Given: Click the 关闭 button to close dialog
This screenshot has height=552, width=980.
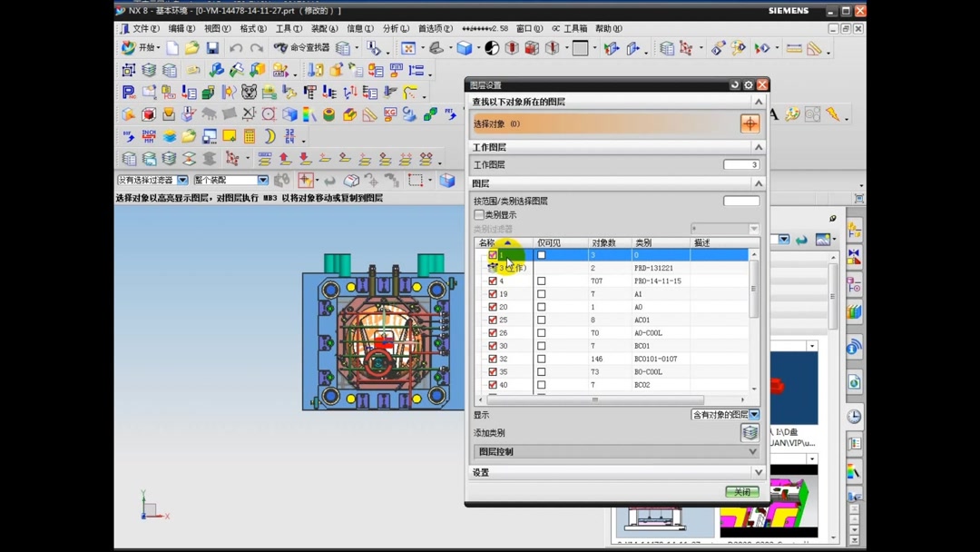Looking at the screenshot, I should (740, 491).
